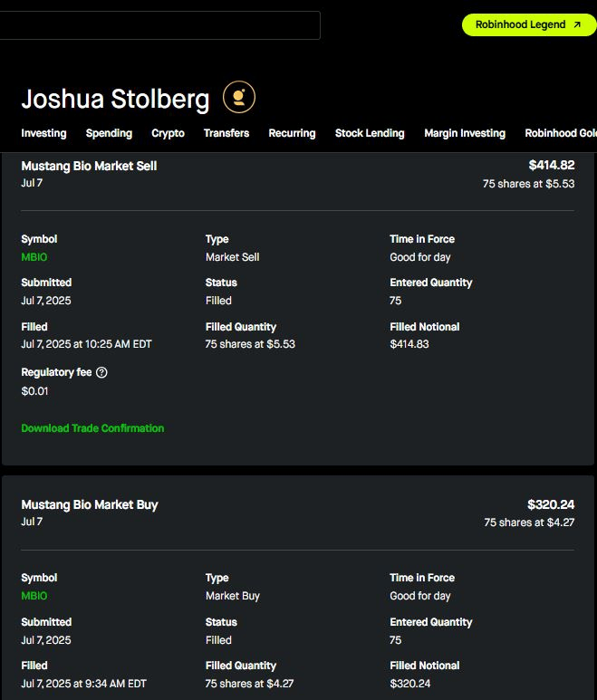Viewport: 597px width, 700px height.
Task: Click MBIO symbol in the sell order
Action: 34,257
